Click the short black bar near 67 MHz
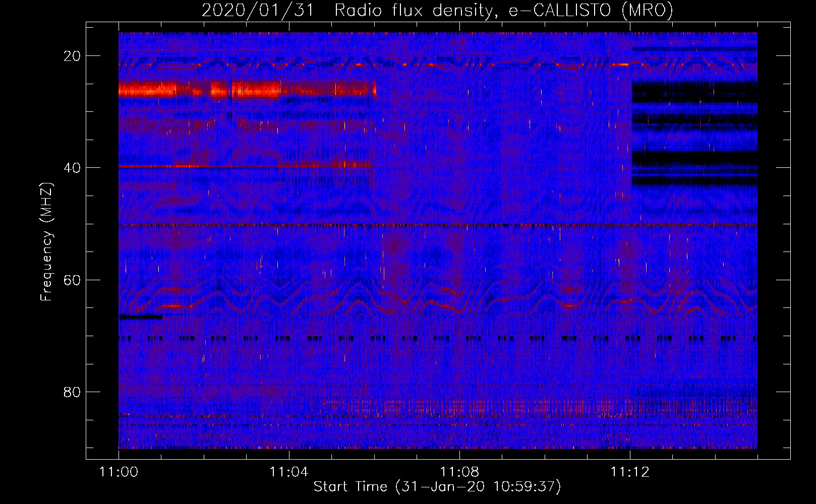This screenshot has height=504, width=816. point(141,317)
